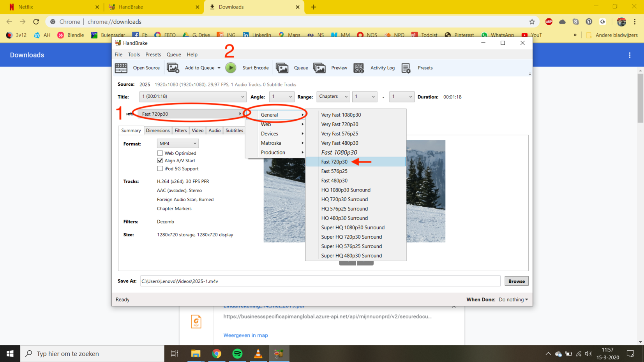Click the Save As file path field
This screenshot has width=644, height=362.
(x=319, y=281)
